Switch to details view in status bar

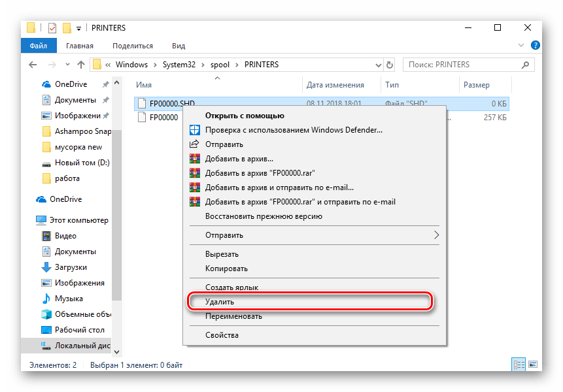pyautogui.click(x=519, y=365)
